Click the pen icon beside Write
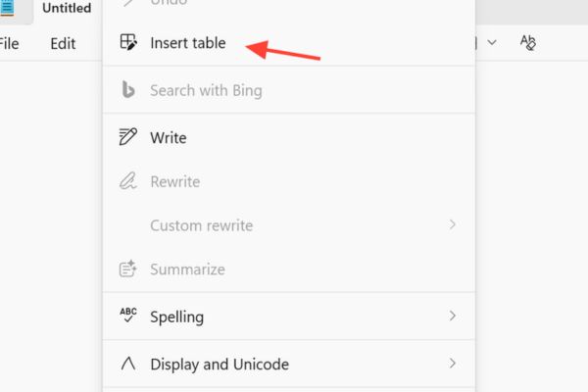The image size is (588, 392). click(x=127, y=137)
